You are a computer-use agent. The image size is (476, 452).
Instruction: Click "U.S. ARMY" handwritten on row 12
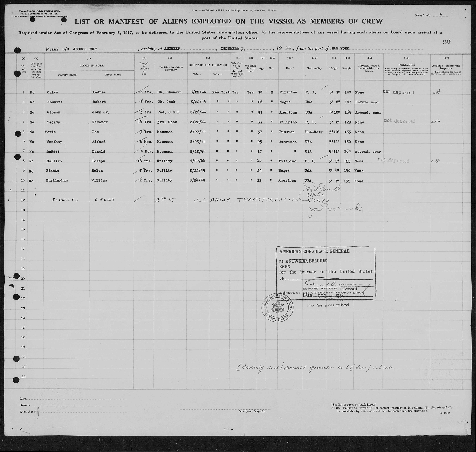point(212,200)
